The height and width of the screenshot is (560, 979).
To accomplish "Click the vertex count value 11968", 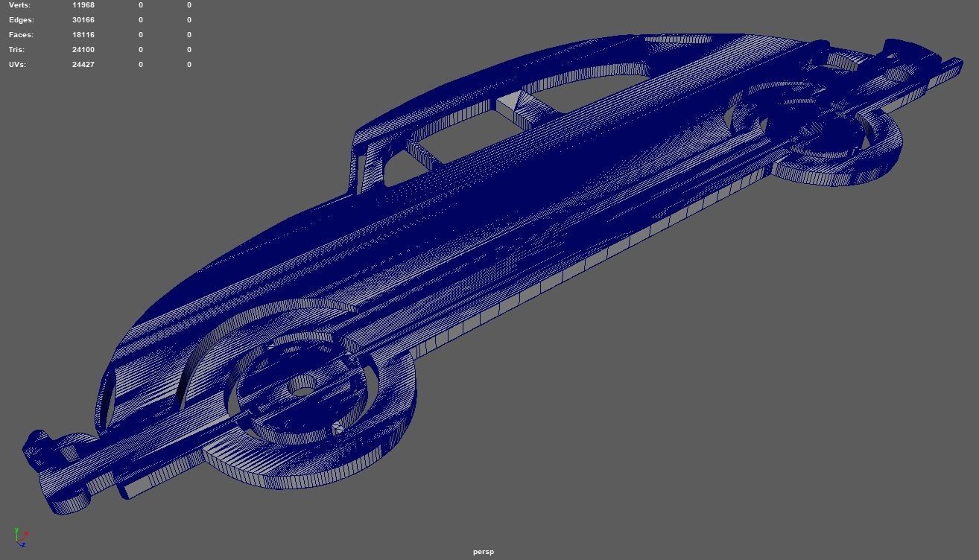I will 83,4.
